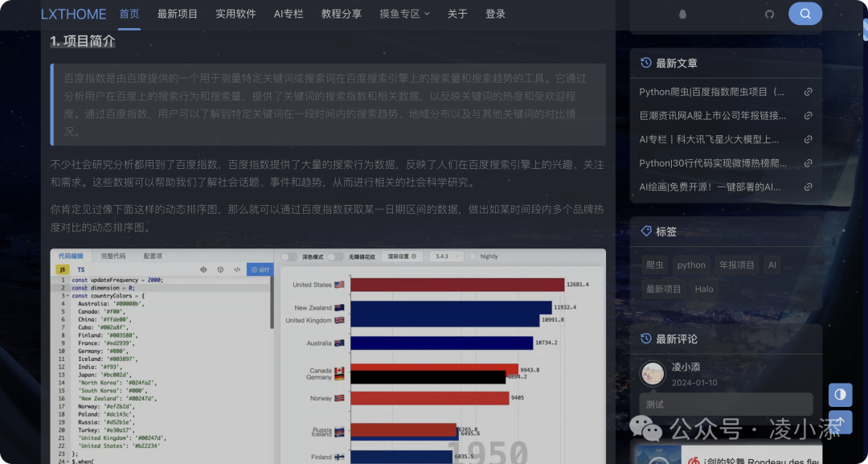Open 凌小添 commenter name
The width and height of the screenshot is (868, 464).
tap(686, 367)
